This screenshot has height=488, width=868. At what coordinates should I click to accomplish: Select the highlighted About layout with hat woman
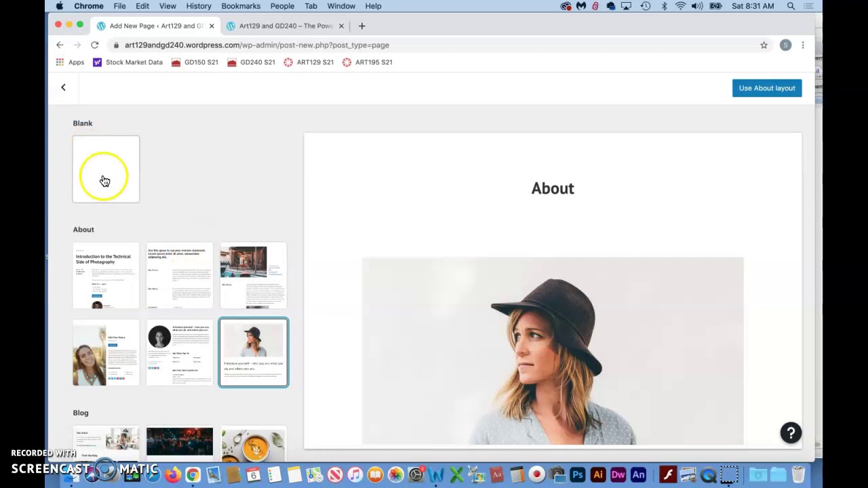253,352
